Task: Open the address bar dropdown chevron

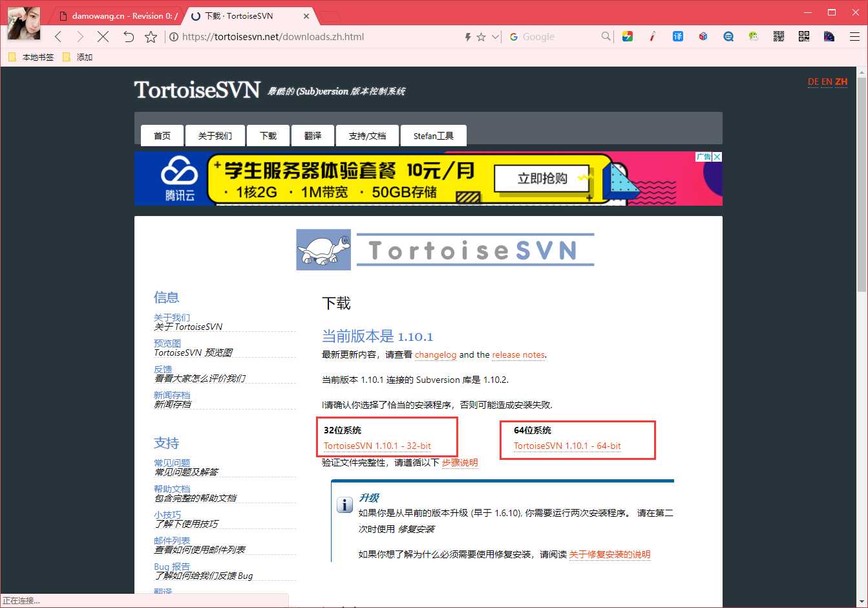Action: tap(496, 37)
